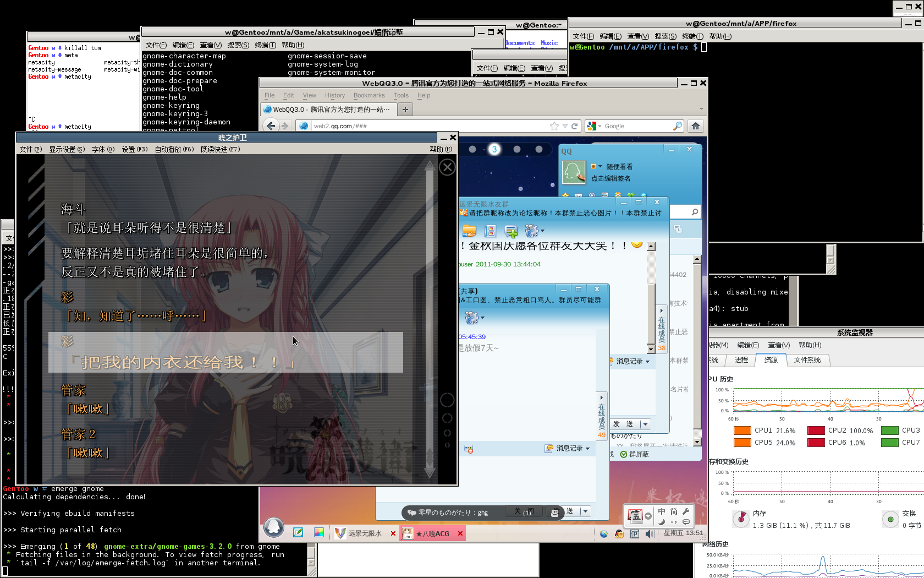The image size is (924, 578).
Task: Toggle punctuation mode in IME panel
Action: tap(674, 522)
